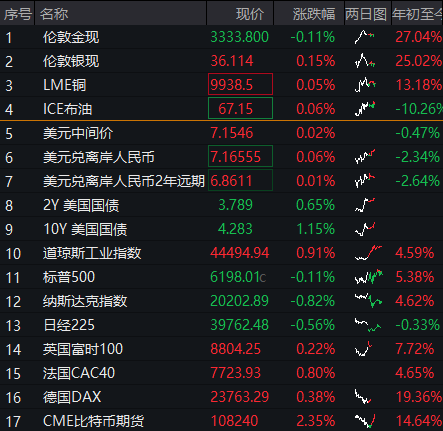Open the CME比特币期货 two-day sparkline
This screenshot has height=431, width=443.
tap(365, 421)
